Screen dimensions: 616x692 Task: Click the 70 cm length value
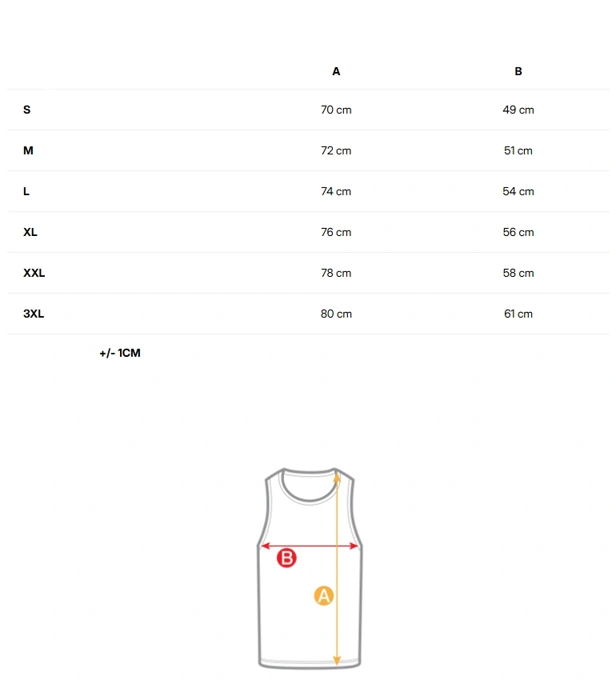point(336,110)
